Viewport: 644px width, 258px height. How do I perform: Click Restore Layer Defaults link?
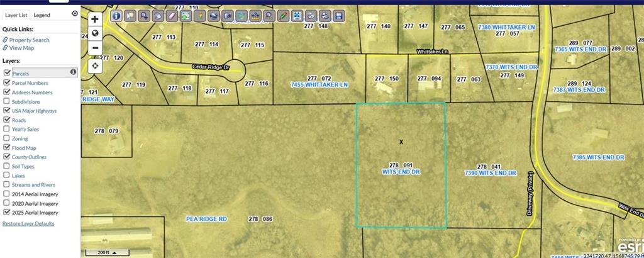[28, 223]
